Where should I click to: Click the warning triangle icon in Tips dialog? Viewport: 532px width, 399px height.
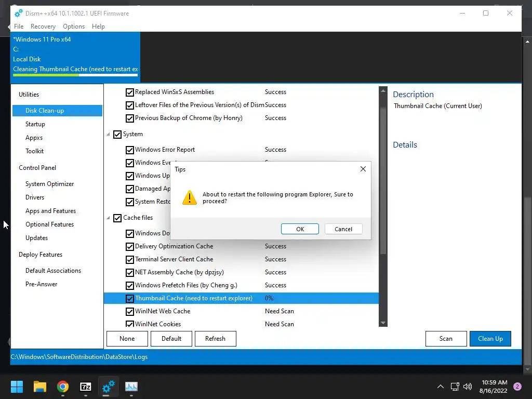click(x=189, y=197)
